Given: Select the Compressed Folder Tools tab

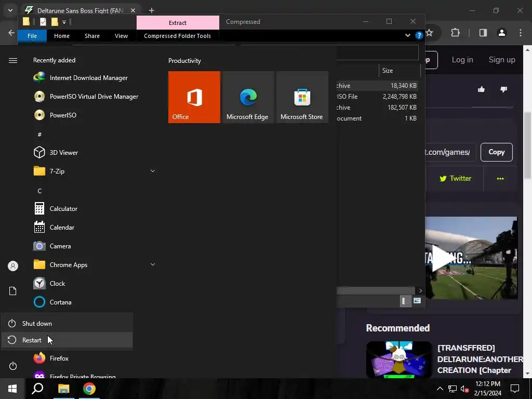Looking at the screenshot, I should point(178,36).
